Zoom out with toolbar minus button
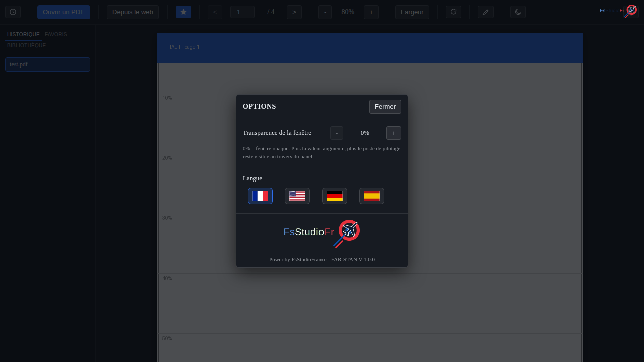644x362 pixels. 325,12
